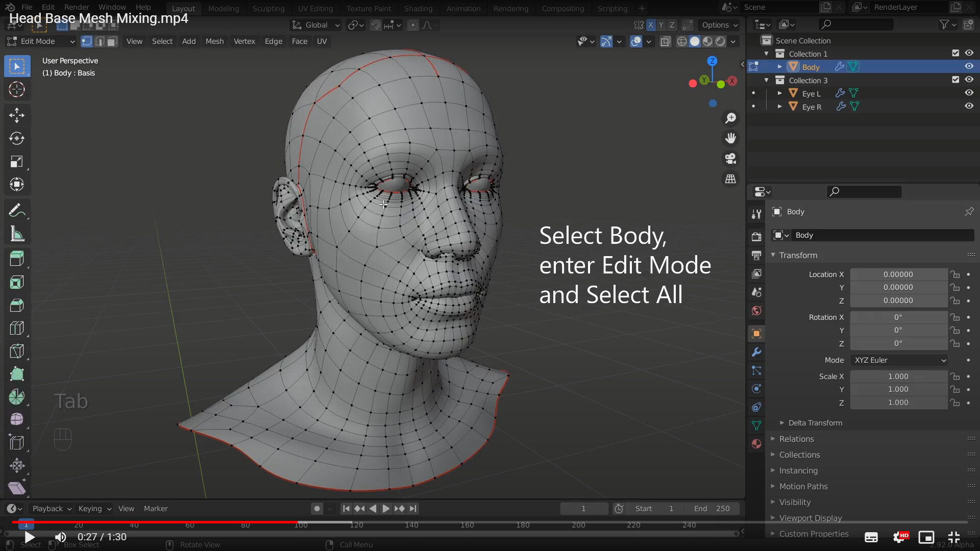Open the Modifier properties wrench tab
This screenshot has width=980, height=551.
(x=756, y=352)
